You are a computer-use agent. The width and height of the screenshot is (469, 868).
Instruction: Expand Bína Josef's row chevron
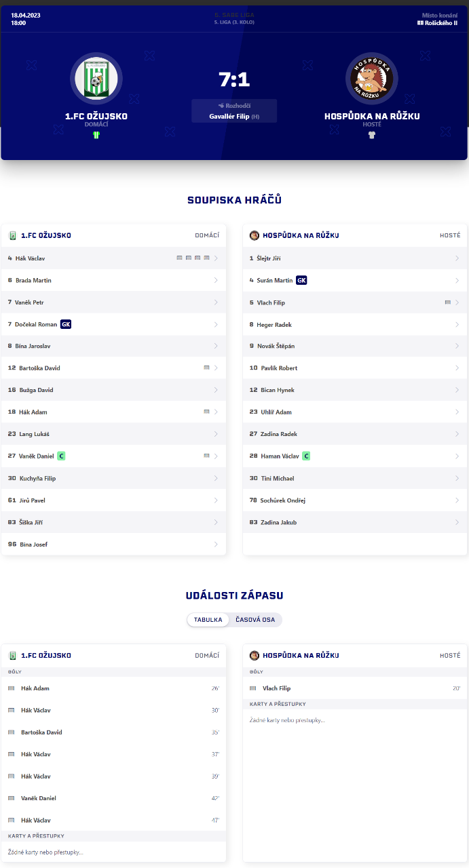(x=216, y=545)
